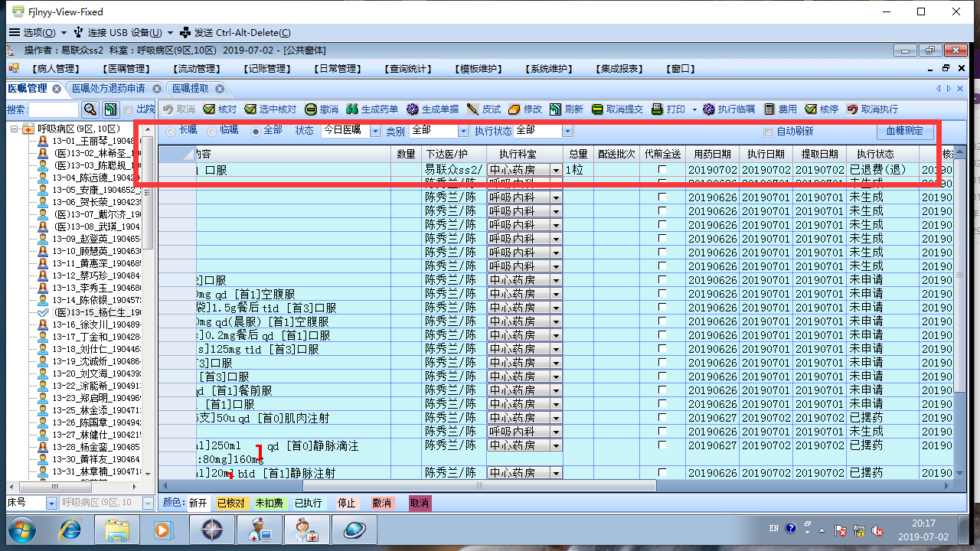Click the 取消 dark pink color legend
The height and width of the screenshot is (551, 980).
coord(419,503)
